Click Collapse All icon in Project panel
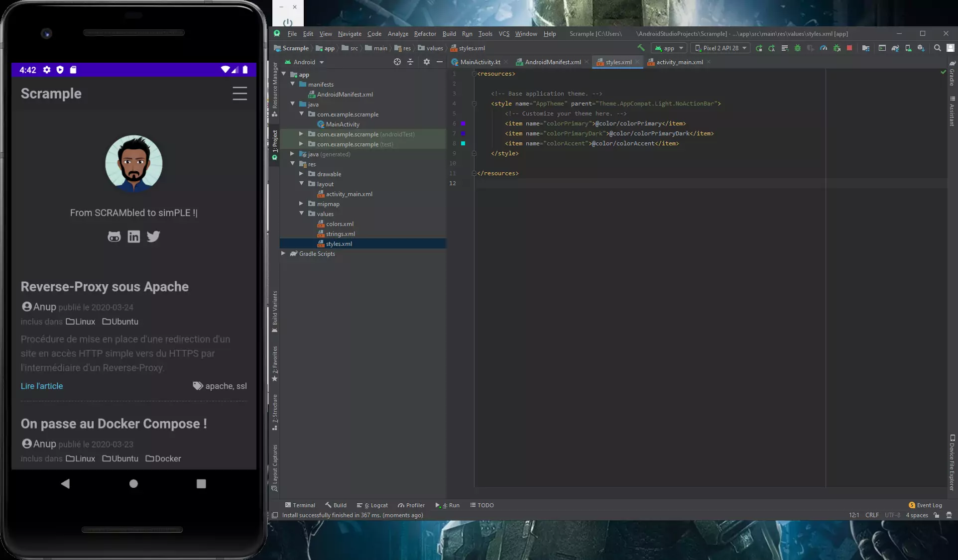The width and height of the screenshot is (958, 560). (410, 62)
